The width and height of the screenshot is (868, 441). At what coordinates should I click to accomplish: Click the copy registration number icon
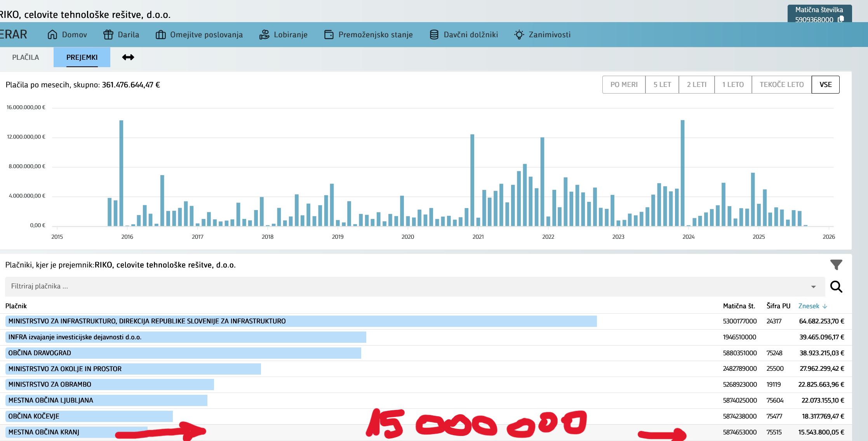[841, 19]
